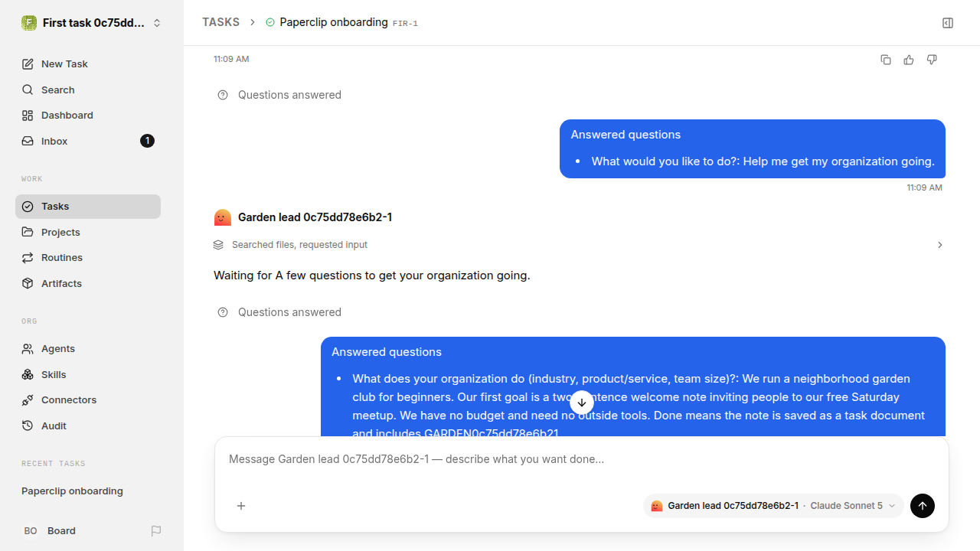Open the organization switcher dropdown
This screenshot has width=980, height=551.
[92, 23]
